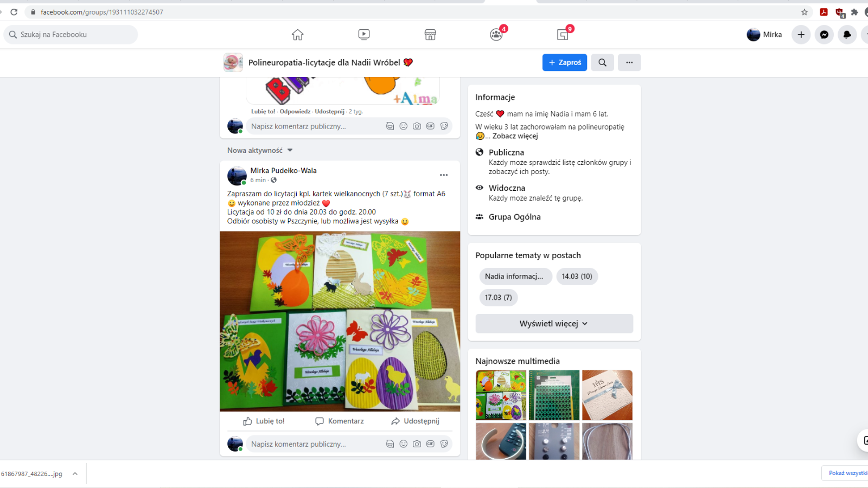Open white IHS card thumbnail in multimedia
The width and height of the screenshot is (868, 488).
pos(607,395)
